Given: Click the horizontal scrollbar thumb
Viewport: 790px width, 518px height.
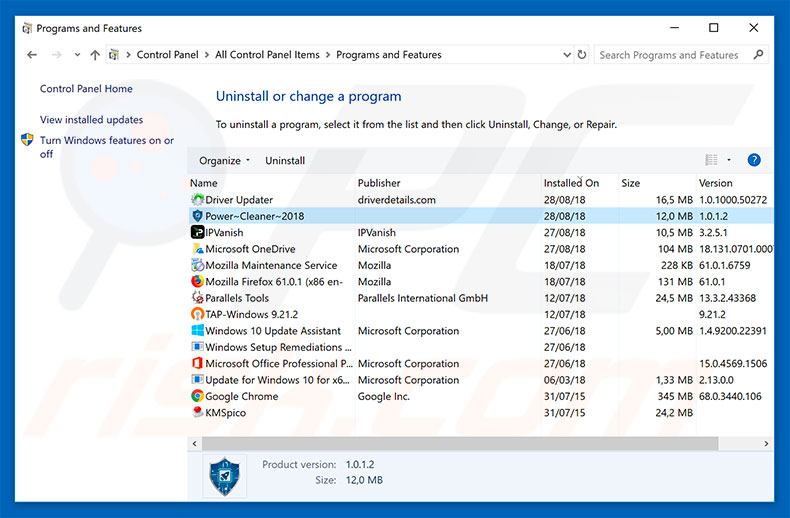Looking at the screenshot, I should [x=460, y=443].
